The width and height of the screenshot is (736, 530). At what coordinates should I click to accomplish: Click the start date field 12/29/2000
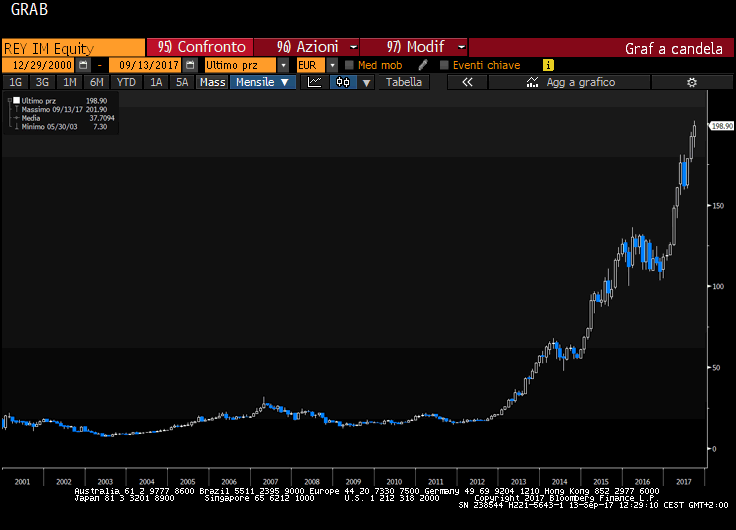pyautogui.click(x=39, y=65)
